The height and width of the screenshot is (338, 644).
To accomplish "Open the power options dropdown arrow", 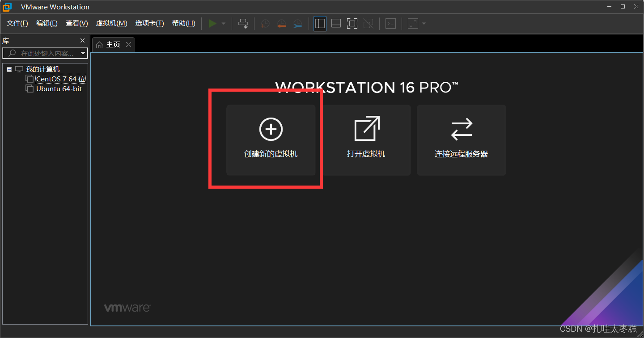I will [x=224, y=24].
